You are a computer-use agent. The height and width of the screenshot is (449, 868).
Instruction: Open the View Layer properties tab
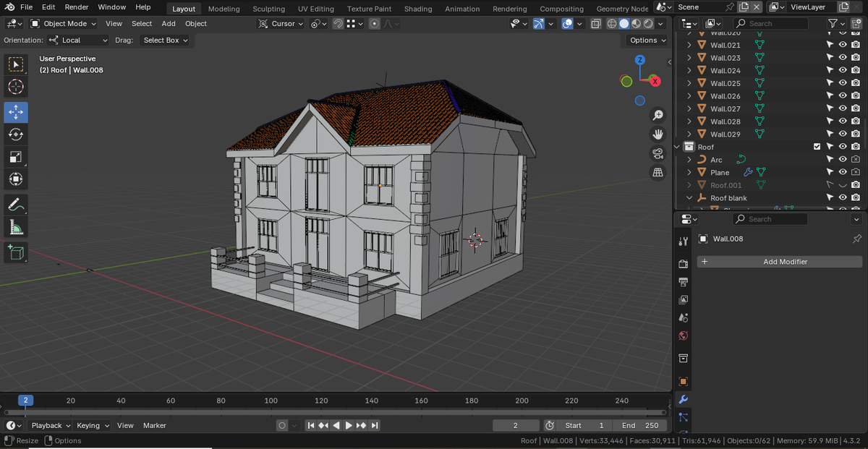point(683,300)
